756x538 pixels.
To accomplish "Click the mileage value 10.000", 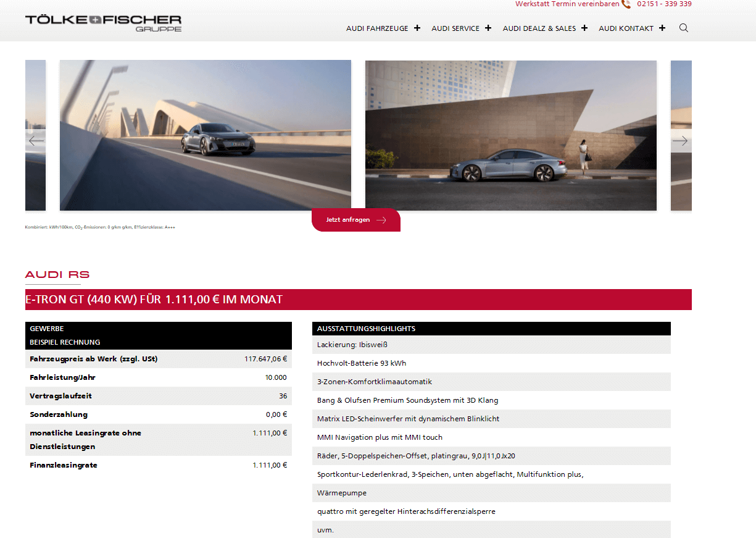I will tap(276, 377).
